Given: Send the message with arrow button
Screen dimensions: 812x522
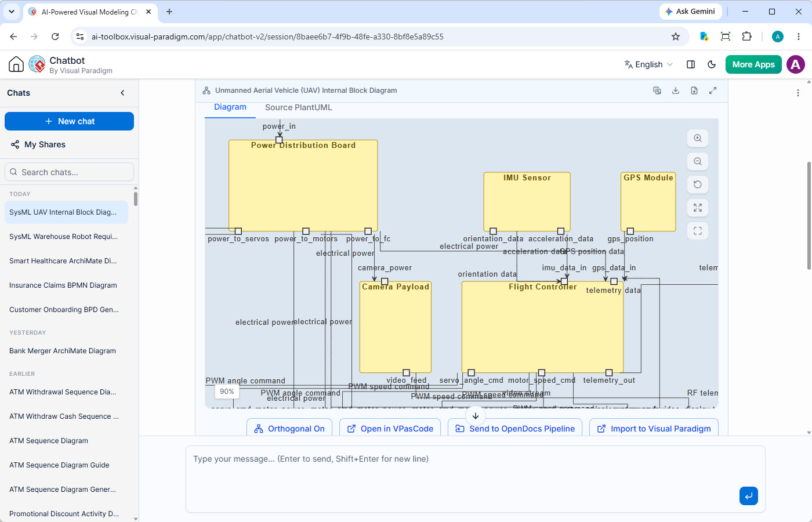Looking at the screenshot, I should point(749,496).
